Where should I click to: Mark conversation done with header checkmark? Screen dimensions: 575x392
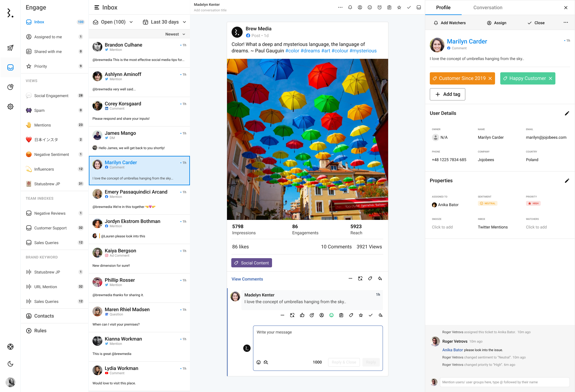tap(409, 7)
